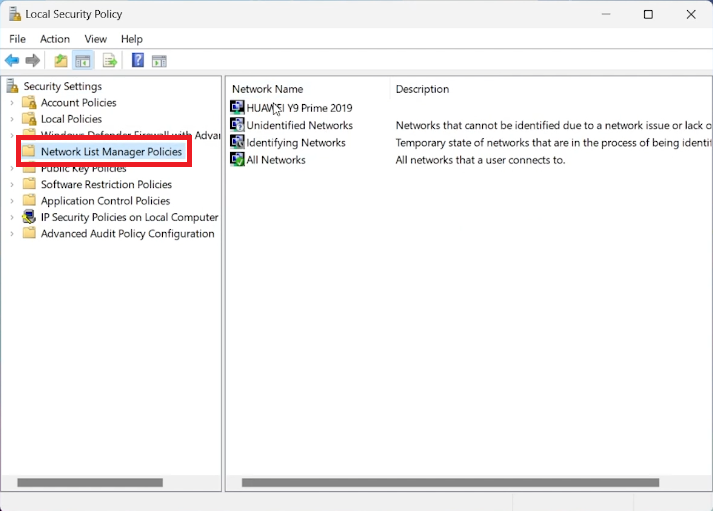Toggle Show/Hide Action Pane toolbar icon
Image resolution: width=713 pixels, height=511 pixels.
tap(159, 61)
